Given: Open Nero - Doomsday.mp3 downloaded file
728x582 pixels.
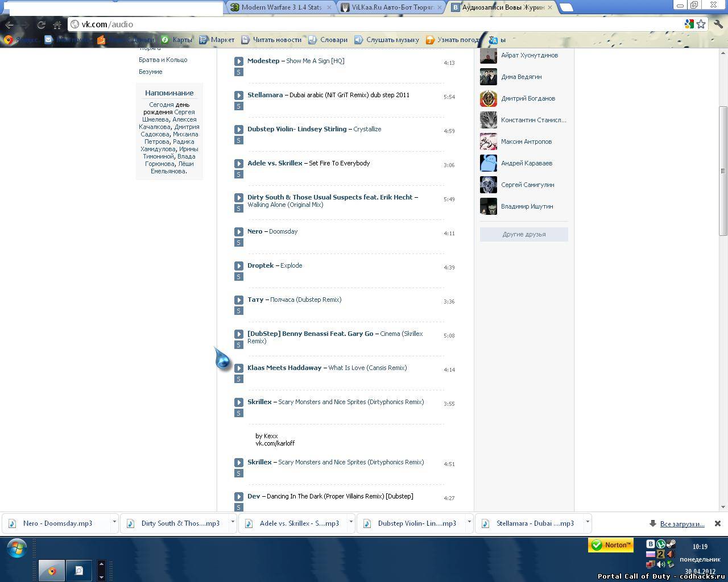Looking at the screenshot, I should (57, 523).
